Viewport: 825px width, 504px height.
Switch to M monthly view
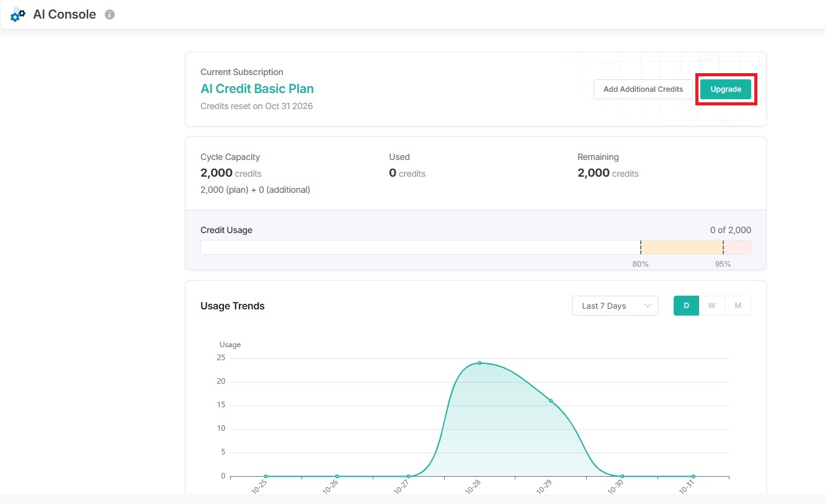click(x=738, y=306)
